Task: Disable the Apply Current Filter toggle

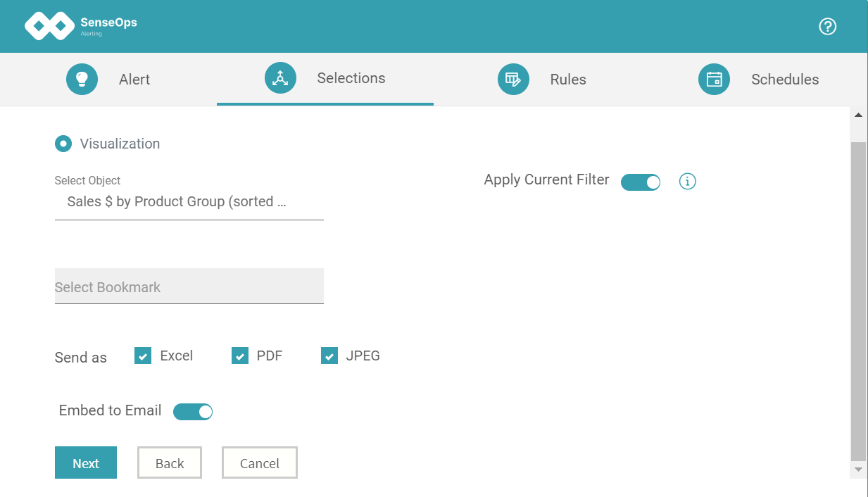Action: pos(641,182)
